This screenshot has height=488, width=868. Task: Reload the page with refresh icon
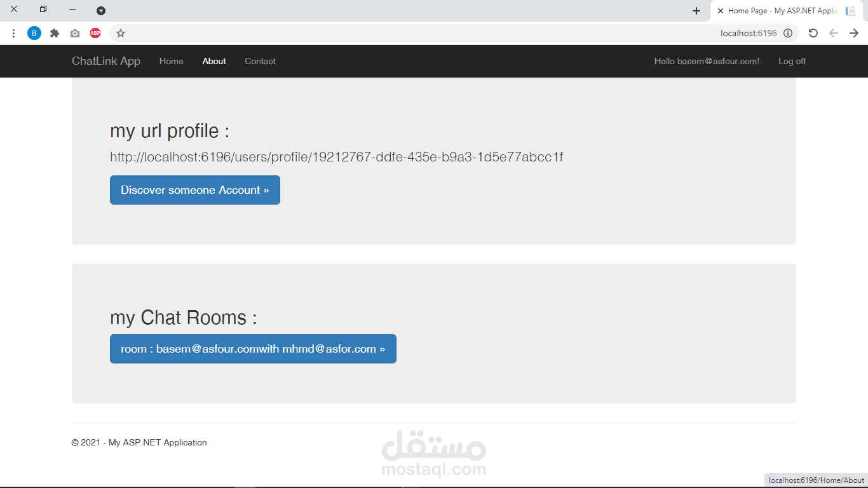coord(813,32)
